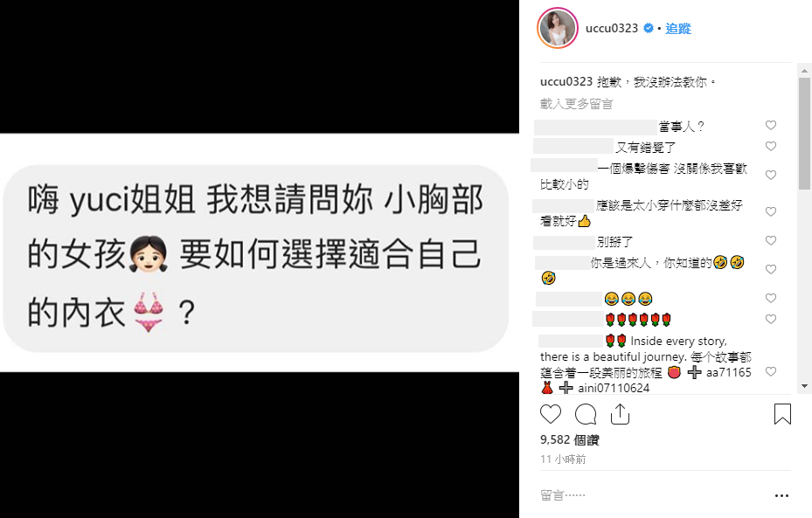The image size is (812, 518).
Task: Click the comments scrollbar down arrow
Action: 804,386
